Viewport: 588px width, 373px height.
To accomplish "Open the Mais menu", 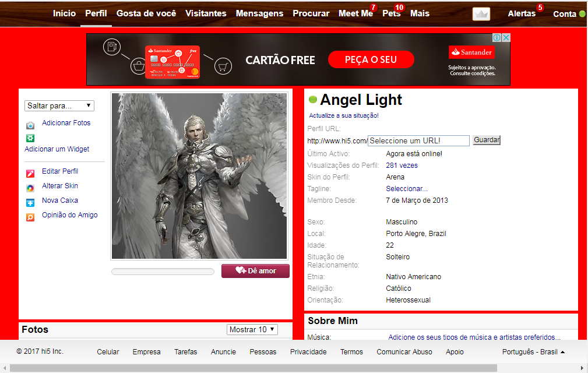I will pyautogui.click(x=420, y=13).
